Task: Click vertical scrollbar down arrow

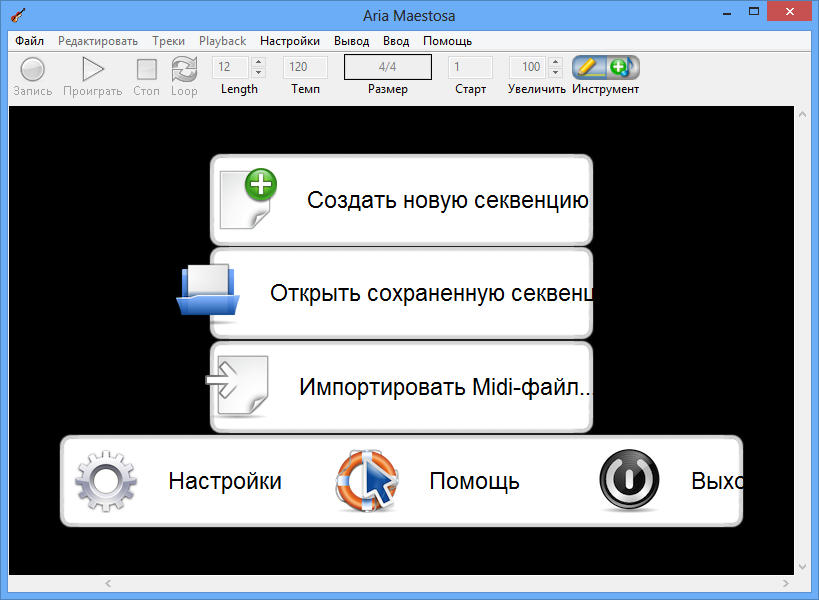Action: click(802, 567)
